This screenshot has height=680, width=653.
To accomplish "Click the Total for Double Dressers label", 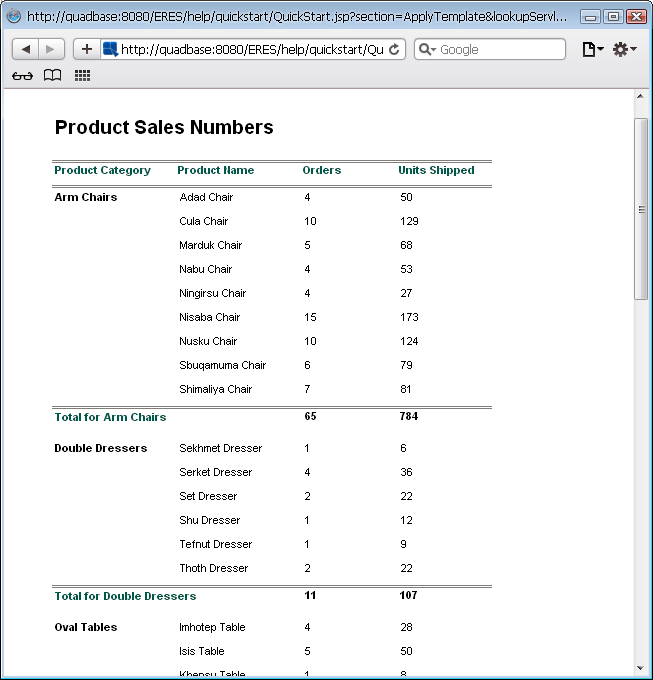I will pyautogui.click(x=125, y=596).
